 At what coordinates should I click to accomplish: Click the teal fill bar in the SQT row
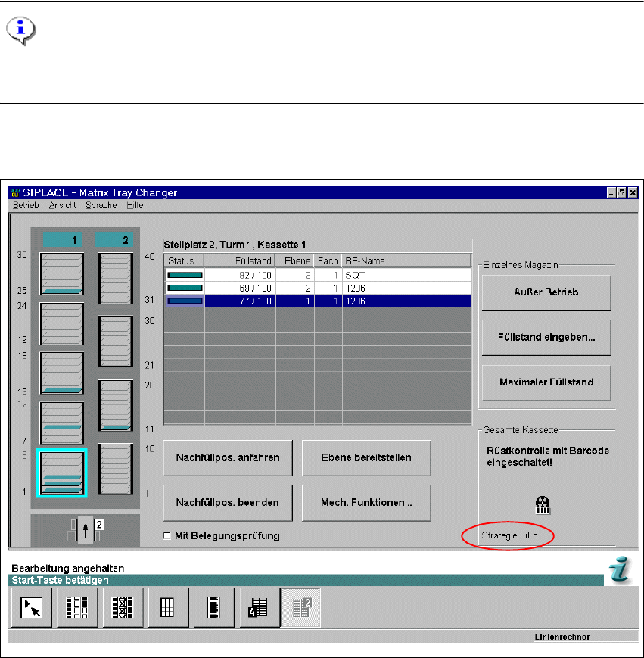[x=185, y=275]
